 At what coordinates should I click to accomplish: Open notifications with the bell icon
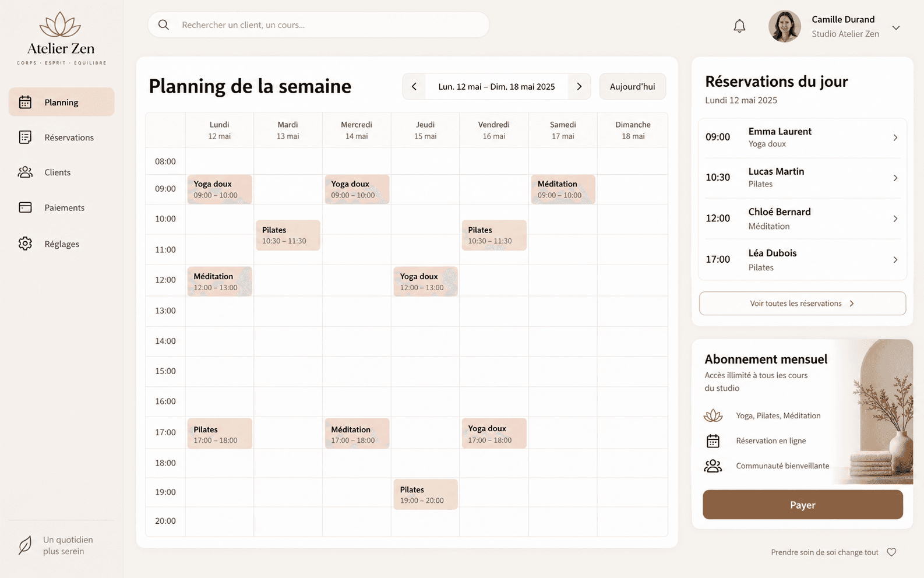click(739, 26)
